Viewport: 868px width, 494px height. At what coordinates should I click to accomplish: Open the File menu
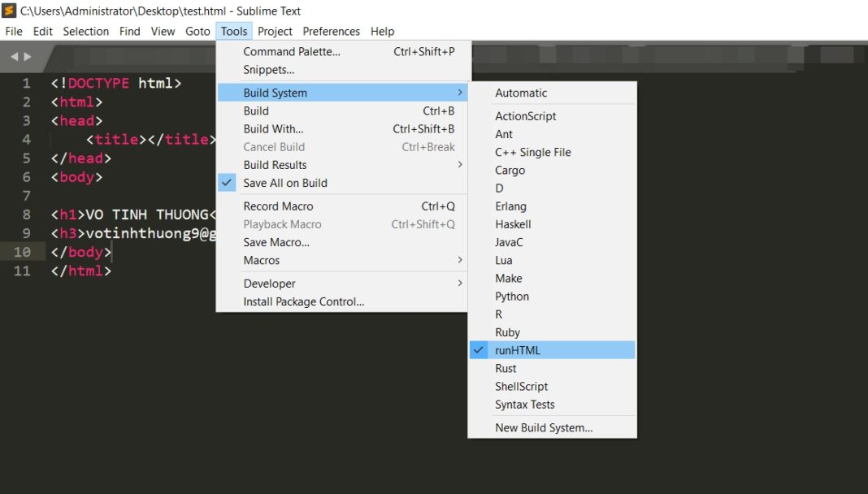[x=13, y=31]
